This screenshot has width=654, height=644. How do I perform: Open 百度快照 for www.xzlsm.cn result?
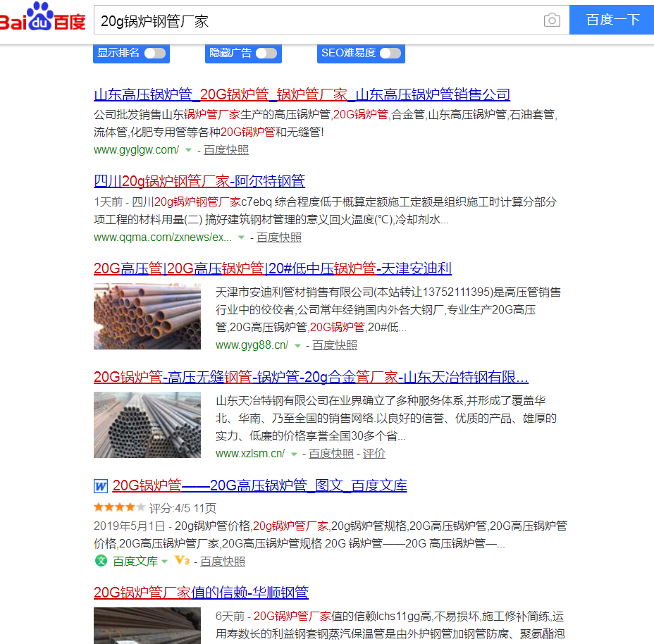coord(331,454)
